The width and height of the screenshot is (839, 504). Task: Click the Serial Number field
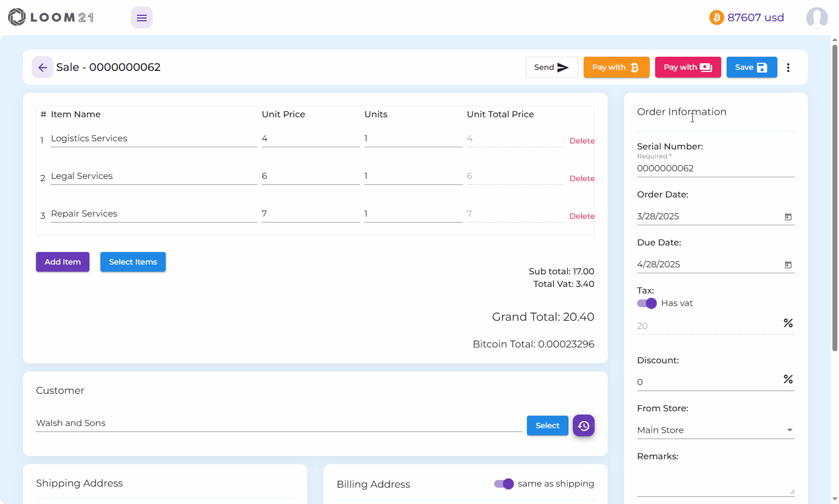pos(716,169)
